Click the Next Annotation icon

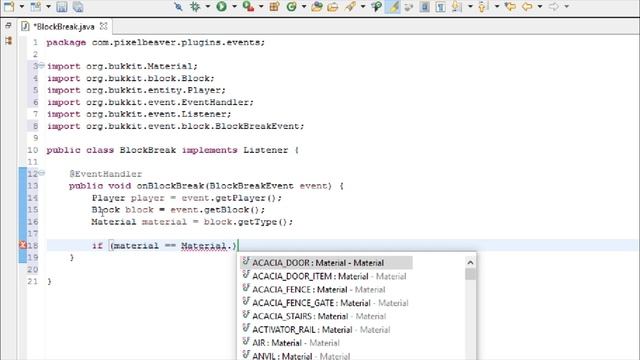tap(457, 7)
